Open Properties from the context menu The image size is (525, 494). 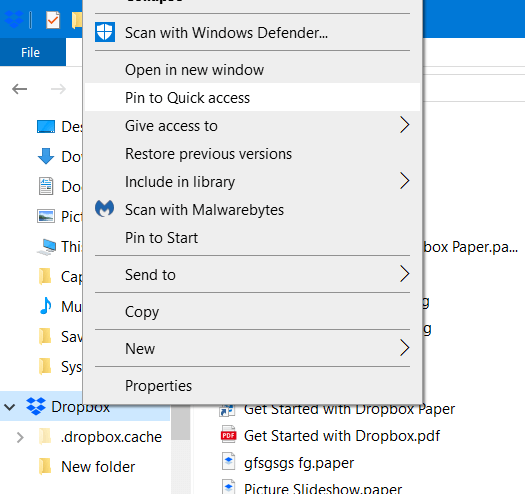(x=252, y=385)
